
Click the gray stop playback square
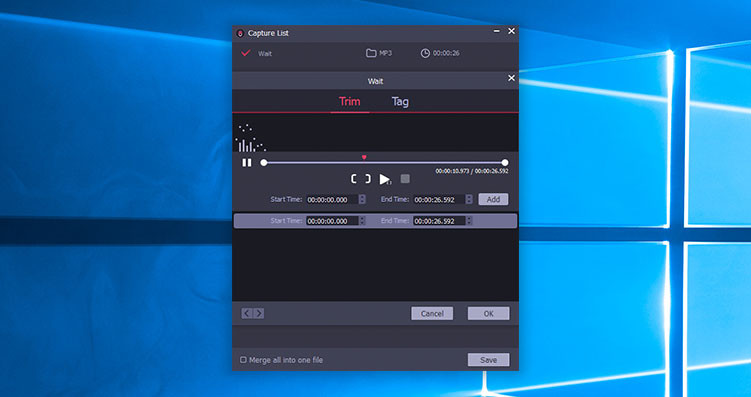[405, 179]
